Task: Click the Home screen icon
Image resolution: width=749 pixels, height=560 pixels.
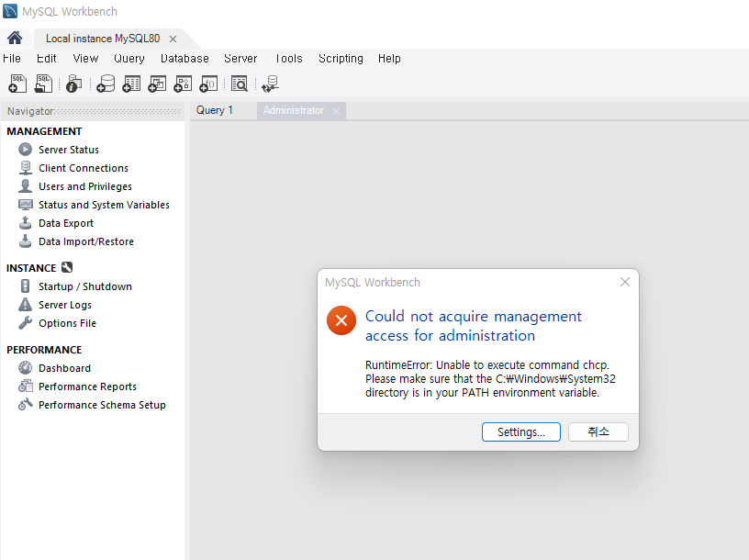Action: 15,38
